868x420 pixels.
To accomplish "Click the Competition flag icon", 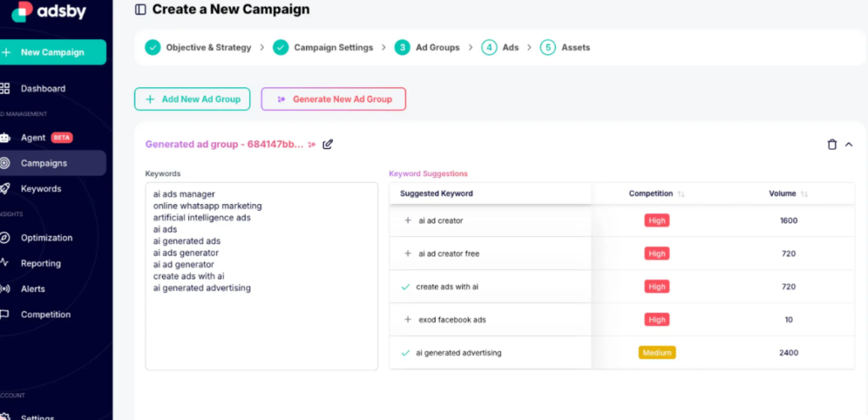I will 4,314.
